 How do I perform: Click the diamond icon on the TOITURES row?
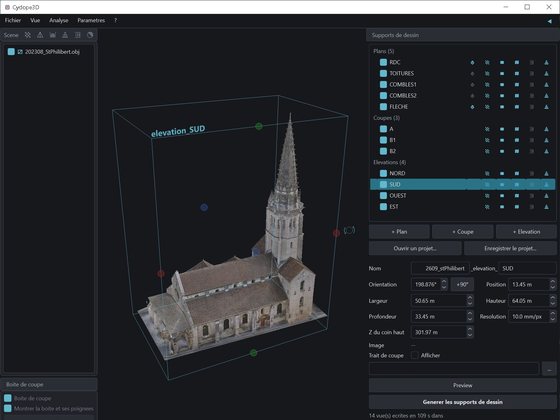click(472, 74)
